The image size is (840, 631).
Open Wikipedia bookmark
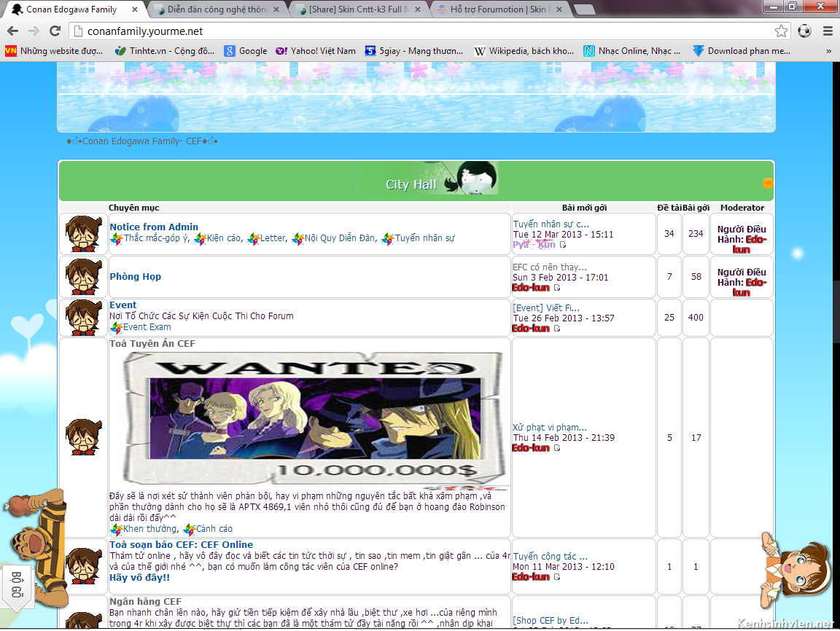(x=524, y=51)
